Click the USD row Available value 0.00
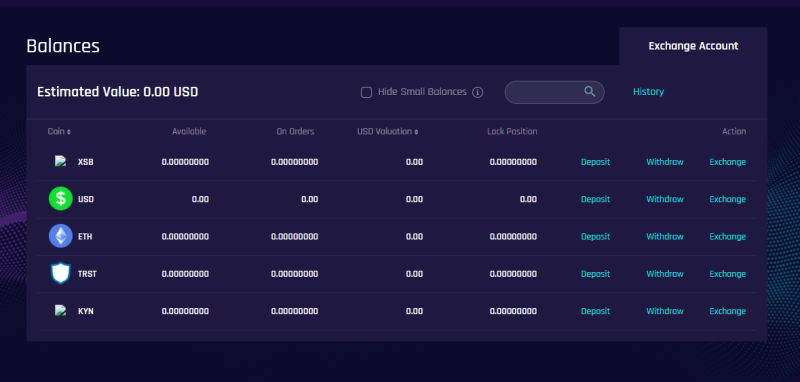 click(x=200, y=199)
